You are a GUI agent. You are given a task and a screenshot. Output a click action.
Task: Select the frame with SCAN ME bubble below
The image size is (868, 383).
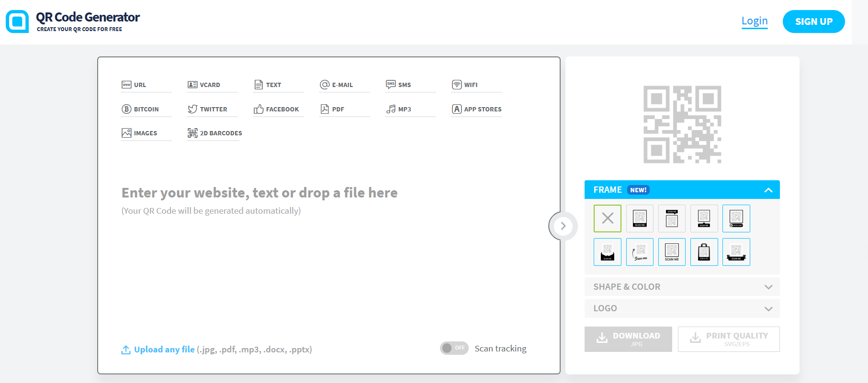704,219
